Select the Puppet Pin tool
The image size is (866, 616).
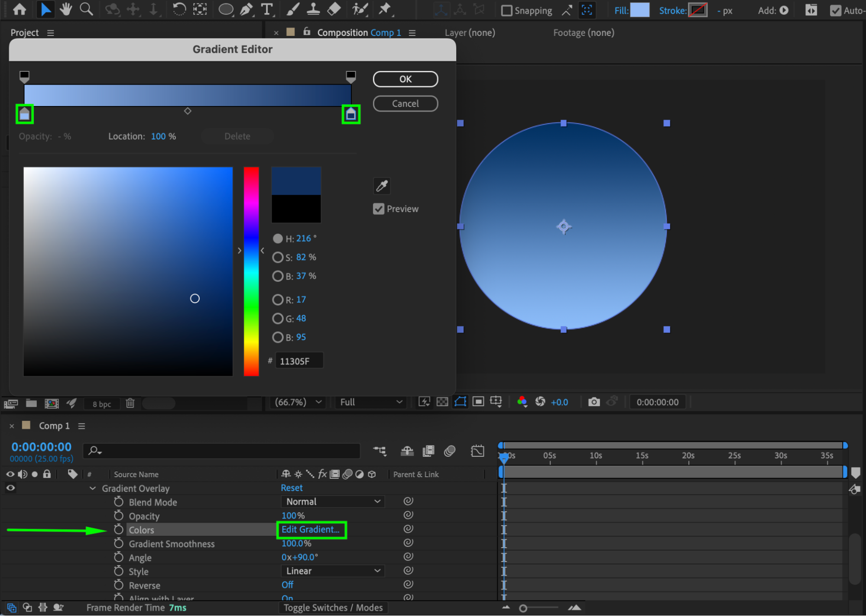click(x=384, y=10)
